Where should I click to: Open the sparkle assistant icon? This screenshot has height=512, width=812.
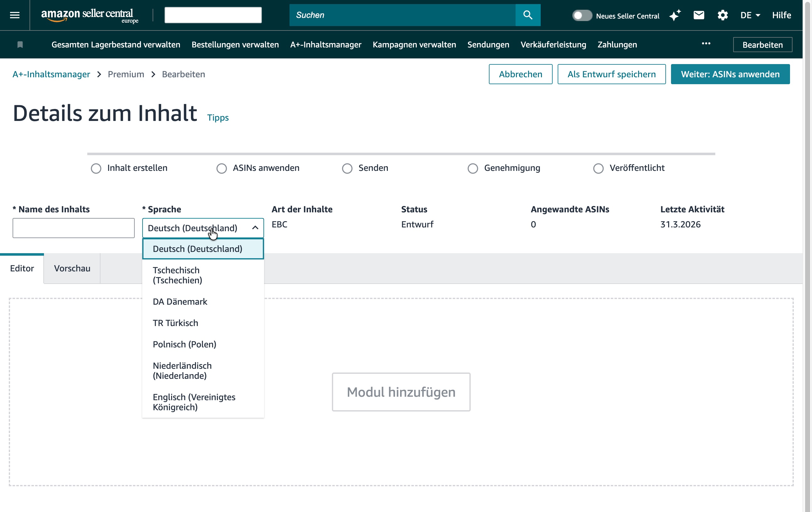[x=675, y=15]
